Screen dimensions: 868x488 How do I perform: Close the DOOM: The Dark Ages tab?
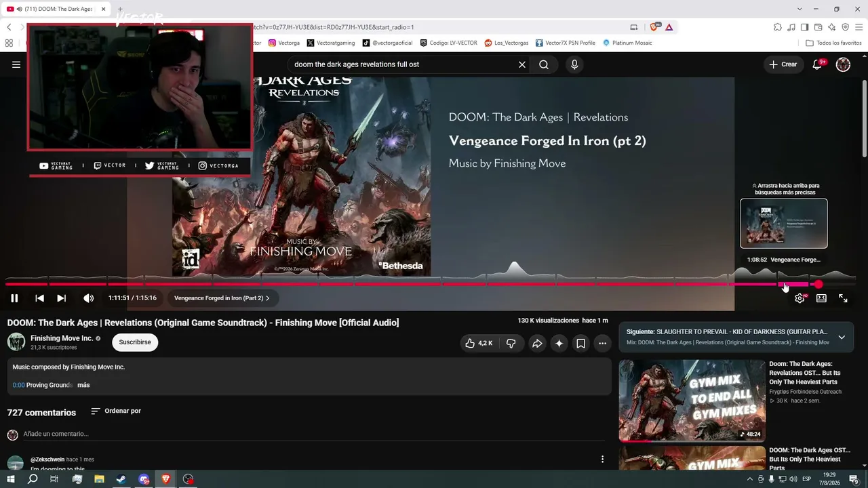tap(104, 9)
